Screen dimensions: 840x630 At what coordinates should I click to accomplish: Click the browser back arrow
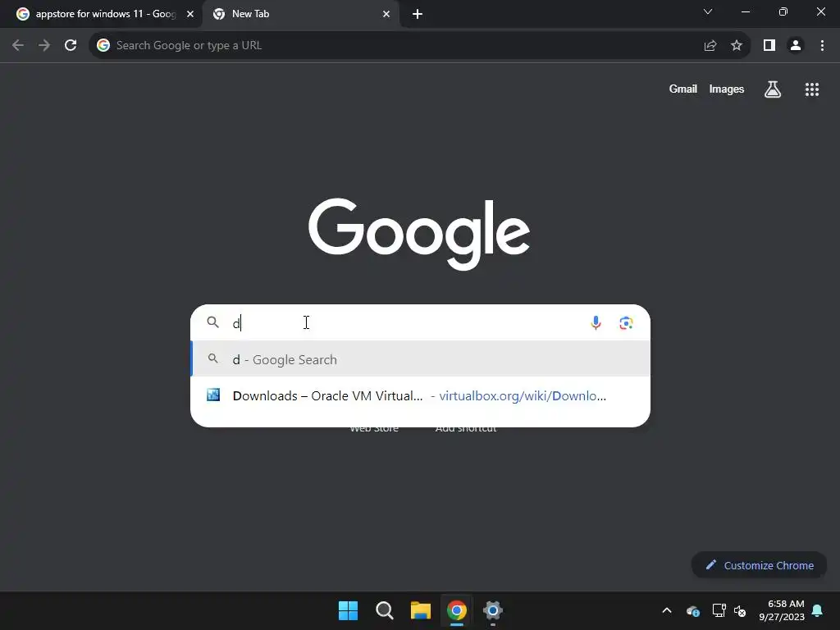18,46
